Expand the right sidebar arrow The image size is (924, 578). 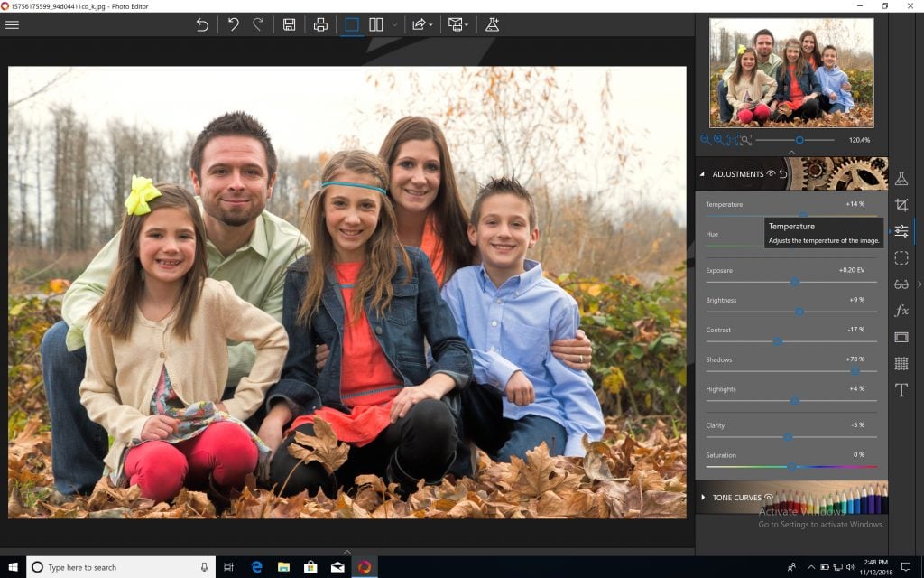tap(919, 284)
